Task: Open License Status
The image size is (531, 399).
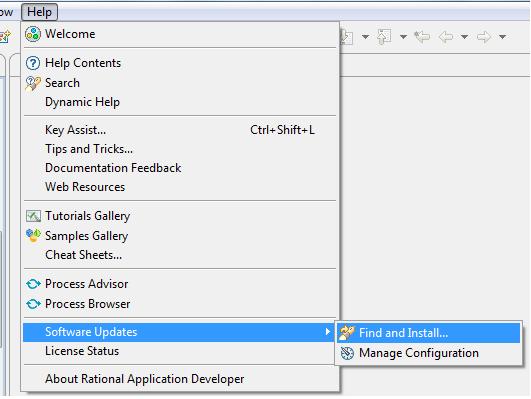Action: 82,351
